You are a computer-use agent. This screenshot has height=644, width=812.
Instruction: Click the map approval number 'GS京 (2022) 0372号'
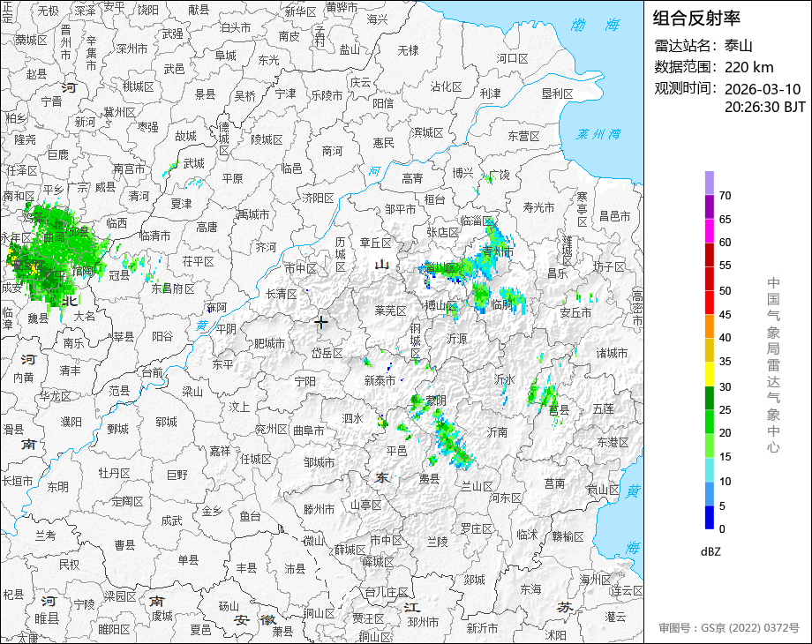point(750,628)
